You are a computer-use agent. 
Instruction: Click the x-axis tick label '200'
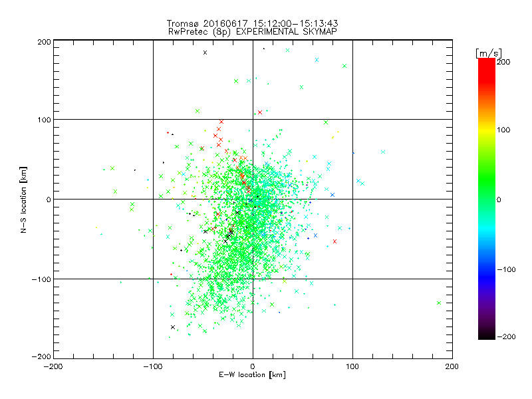[x=452, y=366]
